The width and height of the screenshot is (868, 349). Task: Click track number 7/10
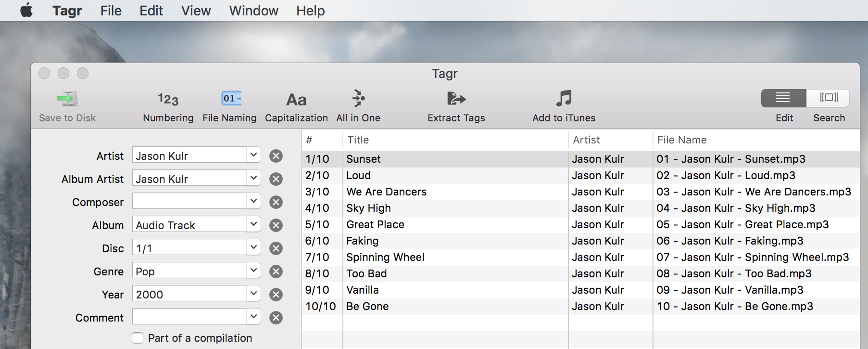(317, 257)
